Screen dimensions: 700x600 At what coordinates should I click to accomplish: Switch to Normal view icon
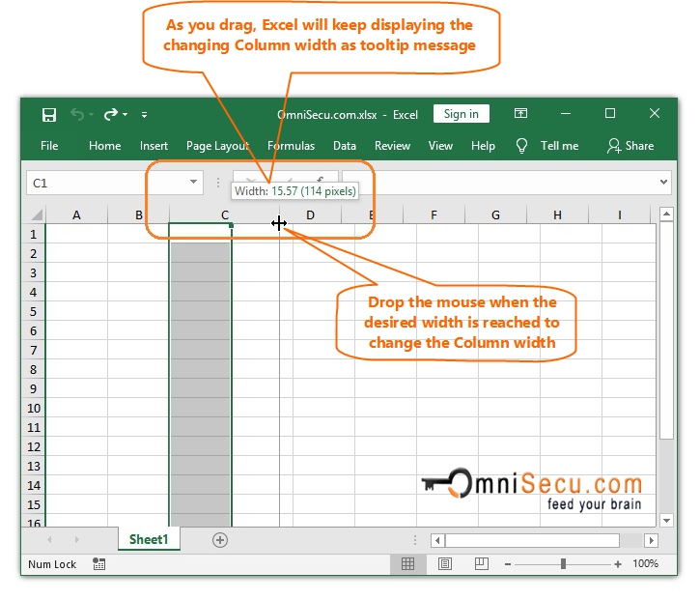[407, 564]
